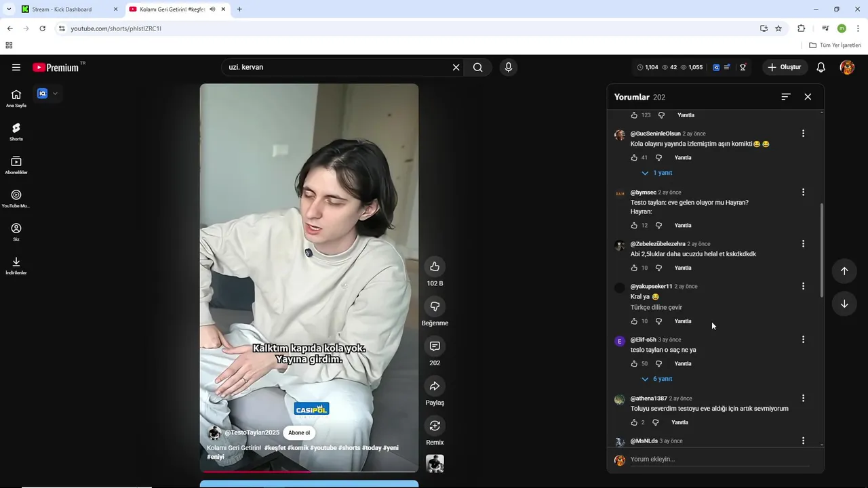
Task: Open the @TestoTaylan2025 channel link
Action: point(252,433)
